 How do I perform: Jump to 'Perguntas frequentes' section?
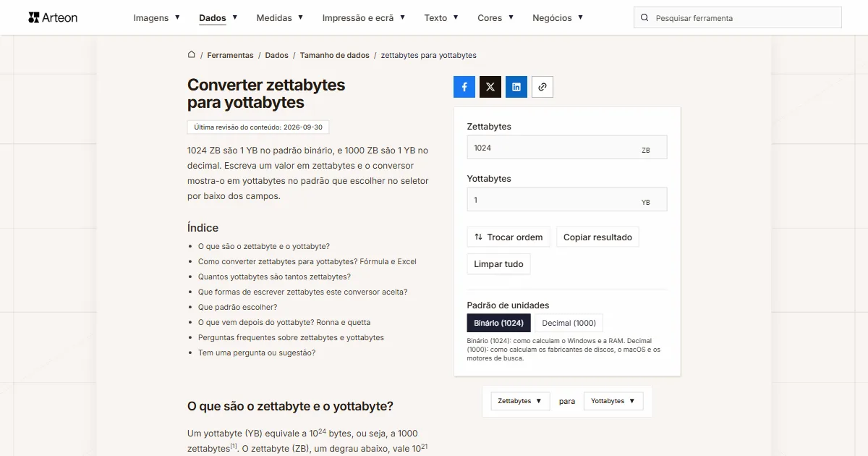291,338
